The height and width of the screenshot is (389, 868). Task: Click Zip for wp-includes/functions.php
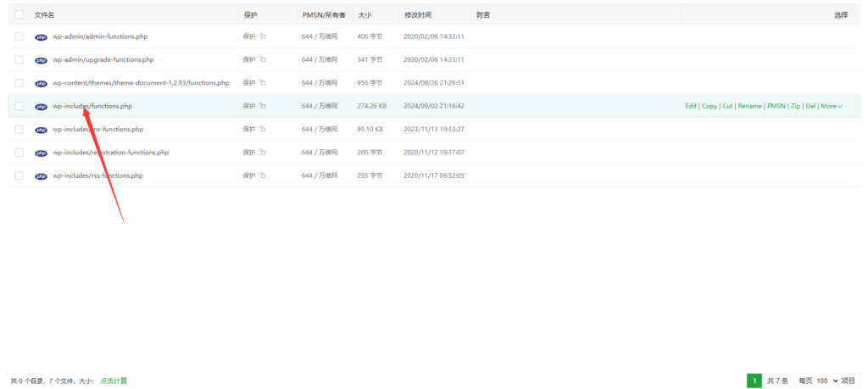(795, 106)
